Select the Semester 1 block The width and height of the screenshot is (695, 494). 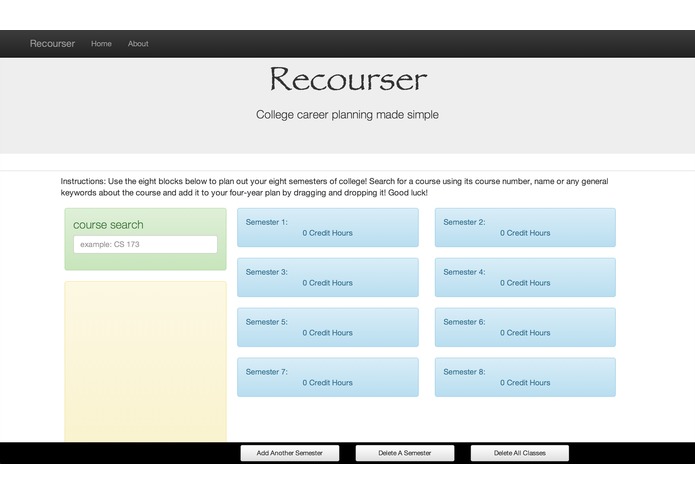[x=328, y=227]
